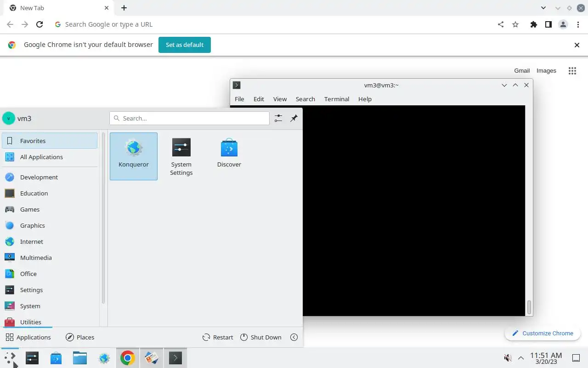Image resolution: width=588 pixels, height=368 pixels.
Task: Expand hidden system tray icons arrow
Action: point(521,358)
